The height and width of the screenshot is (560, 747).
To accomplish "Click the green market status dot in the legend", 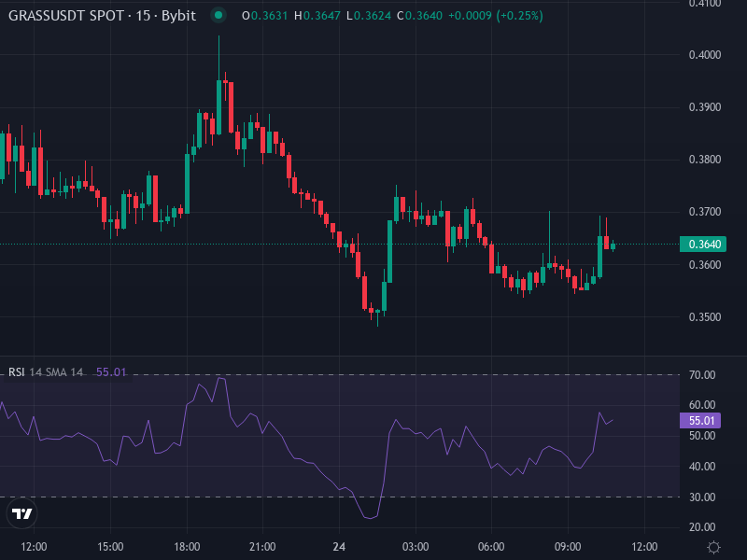I will [217, 15].
